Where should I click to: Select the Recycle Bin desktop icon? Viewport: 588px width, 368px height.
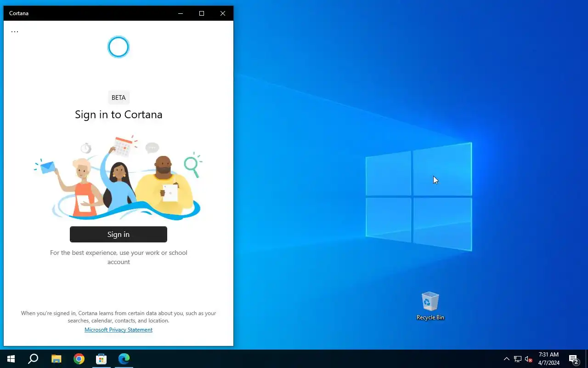430,306
